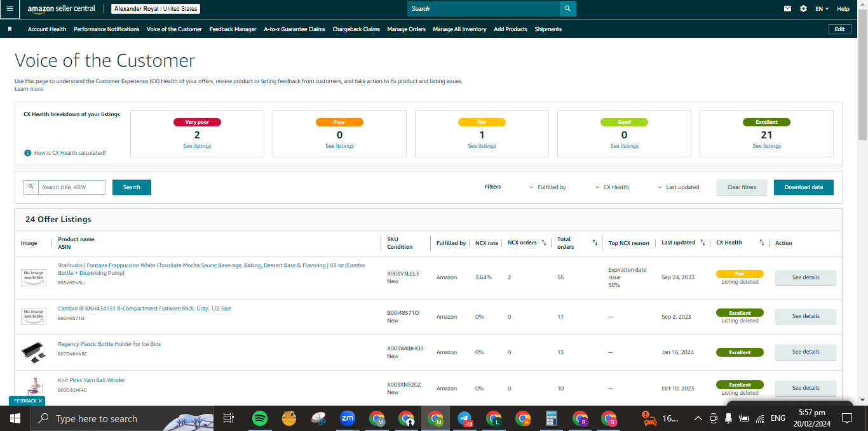Screen dimensions: 868x431
Task: Click the magnifier button beside top search
Action: [x=568, y=9]
